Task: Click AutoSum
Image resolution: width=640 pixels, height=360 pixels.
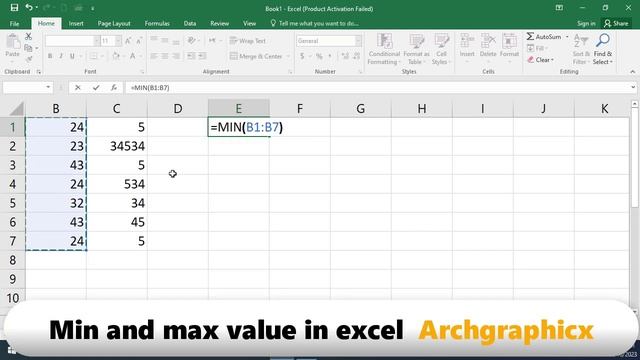Action: coord(544,37)
